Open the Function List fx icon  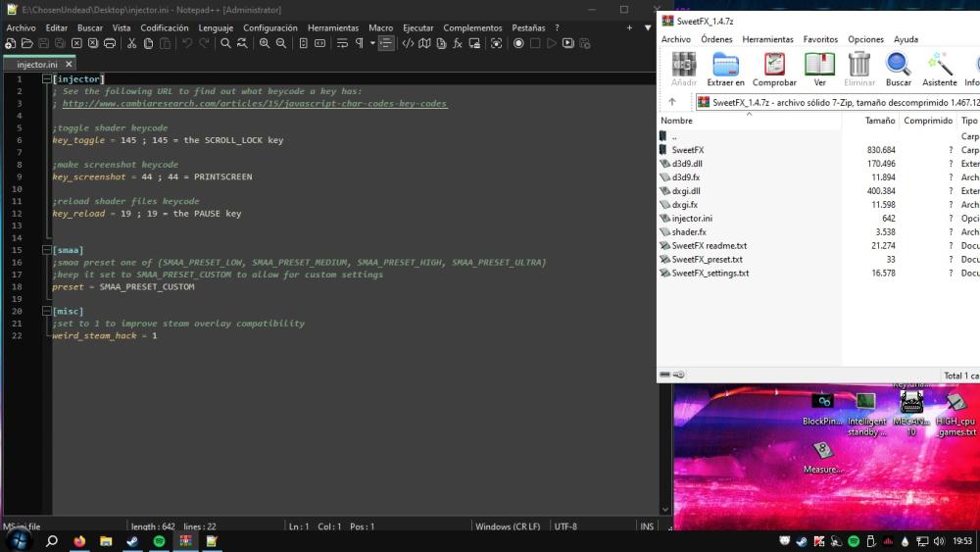click(x=458, y=44)
